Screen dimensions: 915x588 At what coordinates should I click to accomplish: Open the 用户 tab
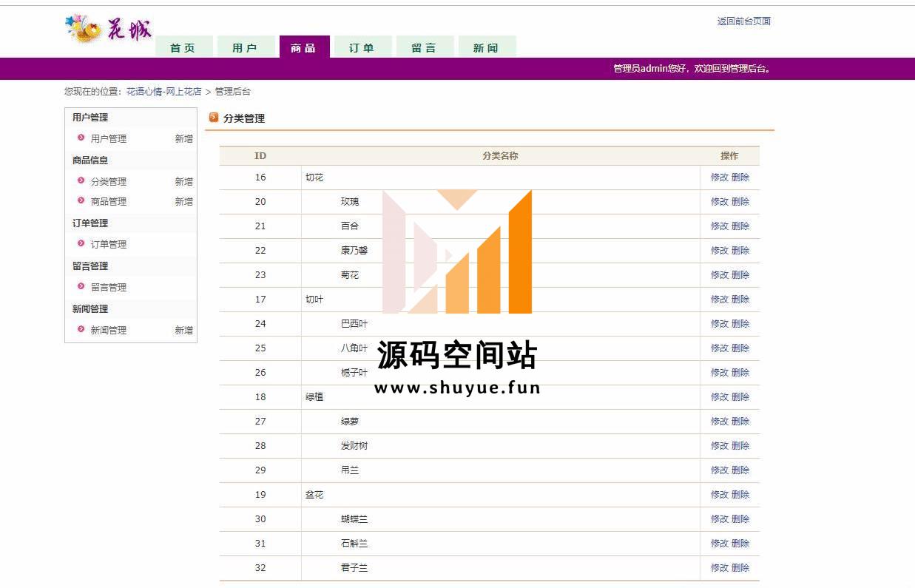[246, 47]
